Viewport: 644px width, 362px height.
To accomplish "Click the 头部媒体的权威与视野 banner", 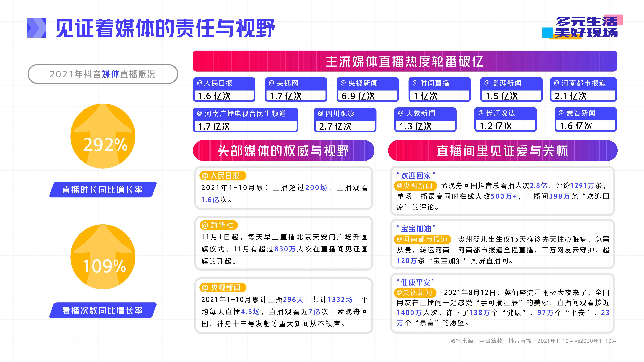I will (284, 150).
